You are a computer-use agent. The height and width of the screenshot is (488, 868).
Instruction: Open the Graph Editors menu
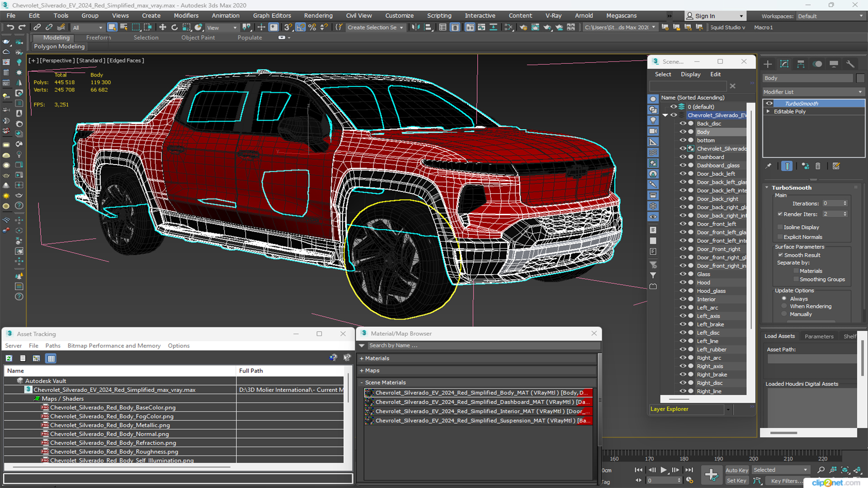(272, 16)
